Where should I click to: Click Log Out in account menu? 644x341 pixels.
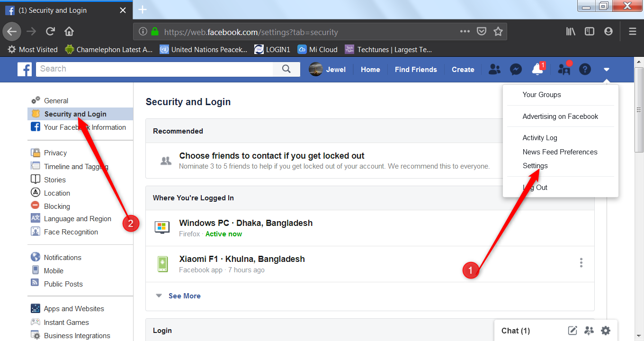535,188
